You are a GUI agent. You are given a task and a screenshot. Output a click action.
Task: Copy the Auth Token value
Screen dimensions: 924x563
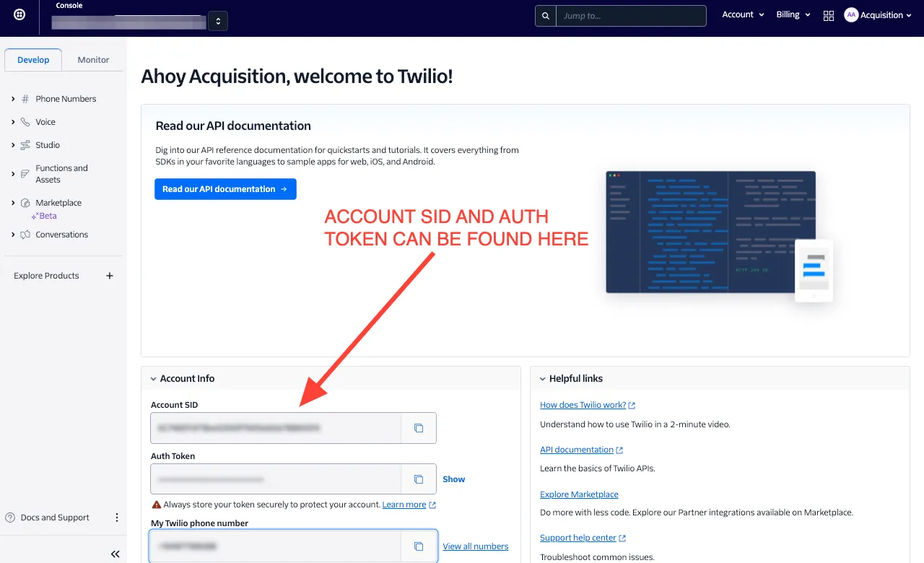(418, 479)
